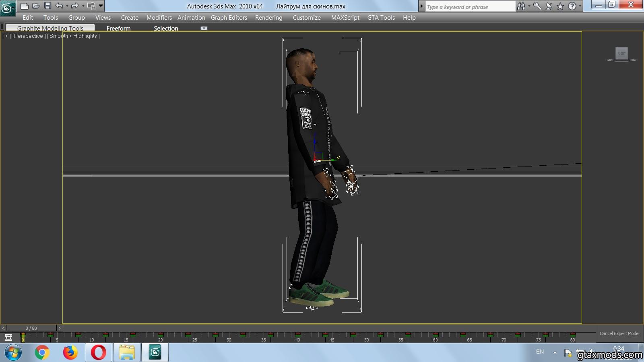This screenshot has height=362, width=644.
Task: Open Favorites star icon
Action: click(560, 6)
